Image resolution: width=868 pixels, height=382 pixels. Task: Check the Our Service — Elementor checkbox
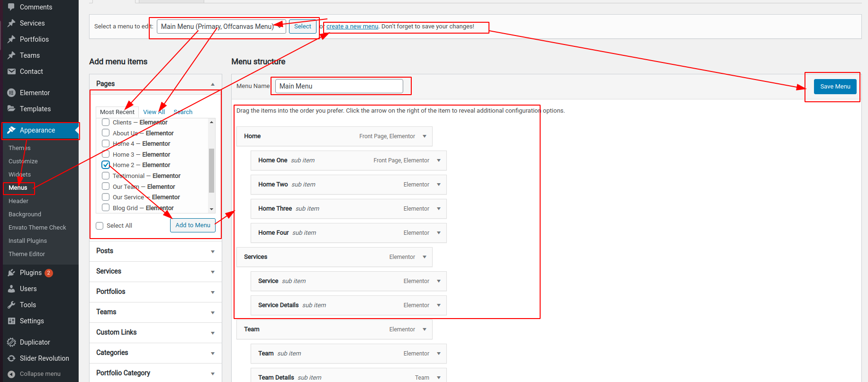coord(106,197)
